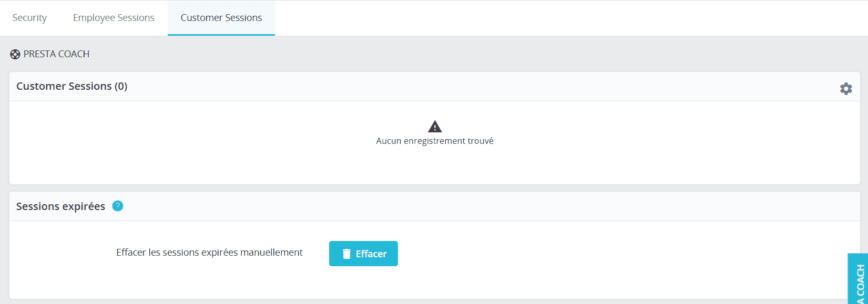Image resolution: width=868 pixels, height=304 pixels.
Task: Click the warning triangle icon
Action: click(x=435, y=126)
